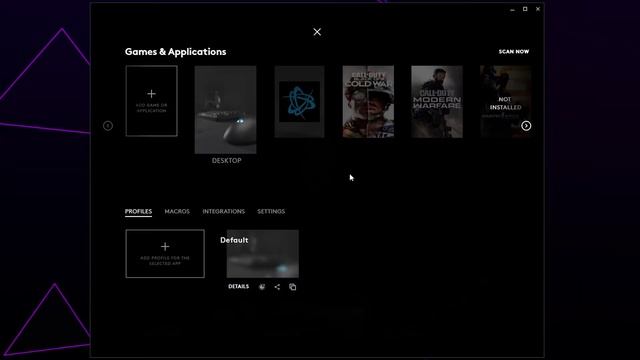Duplicate the Default profile
The image size is (640, 360).
click(x=293, y=287)
